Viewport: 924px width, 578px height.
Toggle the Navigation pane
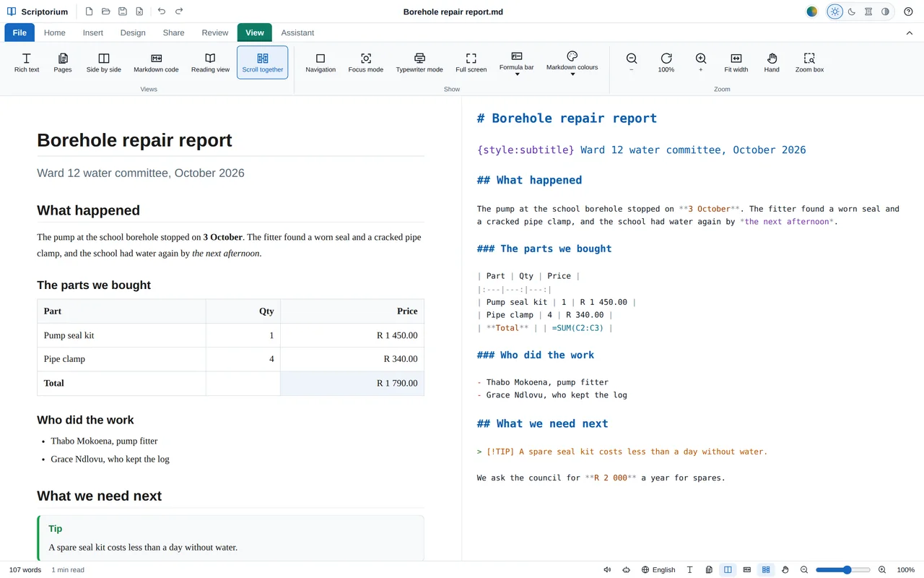[321, 63]
